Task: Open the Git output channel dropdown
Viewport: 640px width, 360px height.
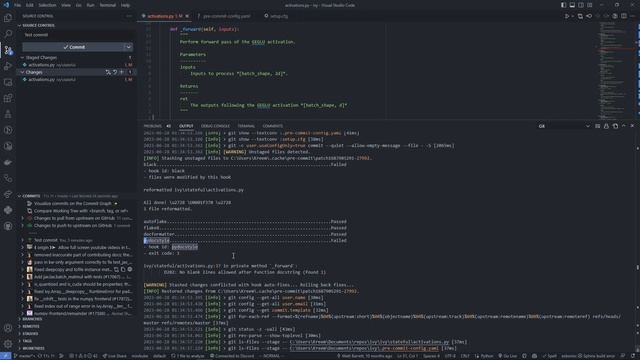Action: pos(564,127)
